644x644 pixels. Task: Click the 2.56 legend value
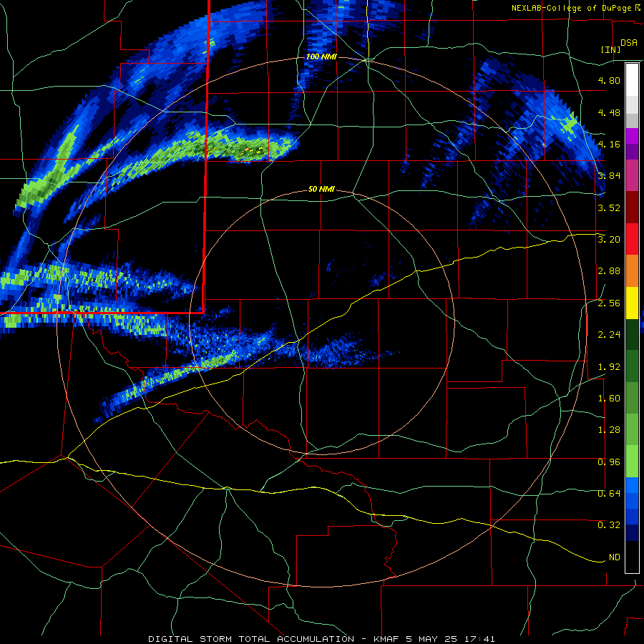(609, 303)
